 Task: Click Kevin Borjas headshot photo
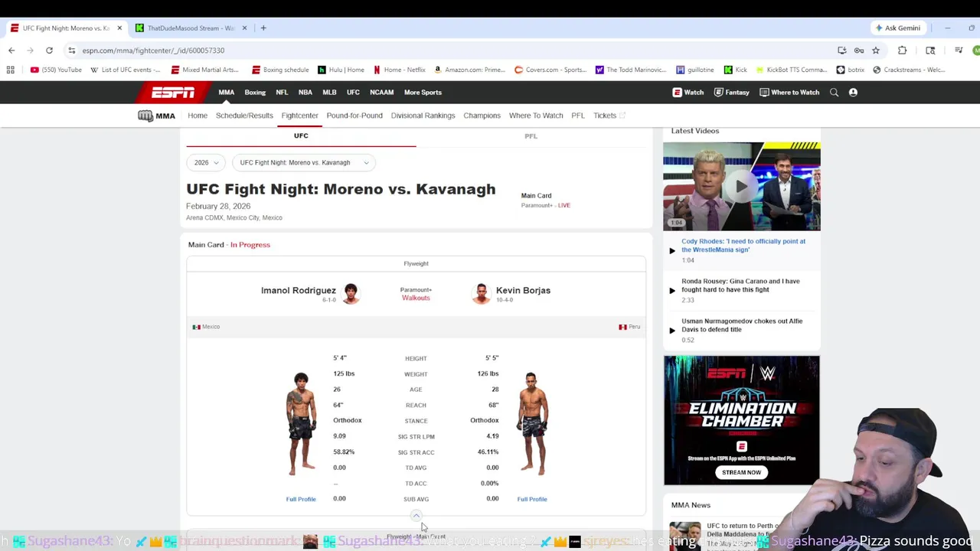(x=481, y=293)
